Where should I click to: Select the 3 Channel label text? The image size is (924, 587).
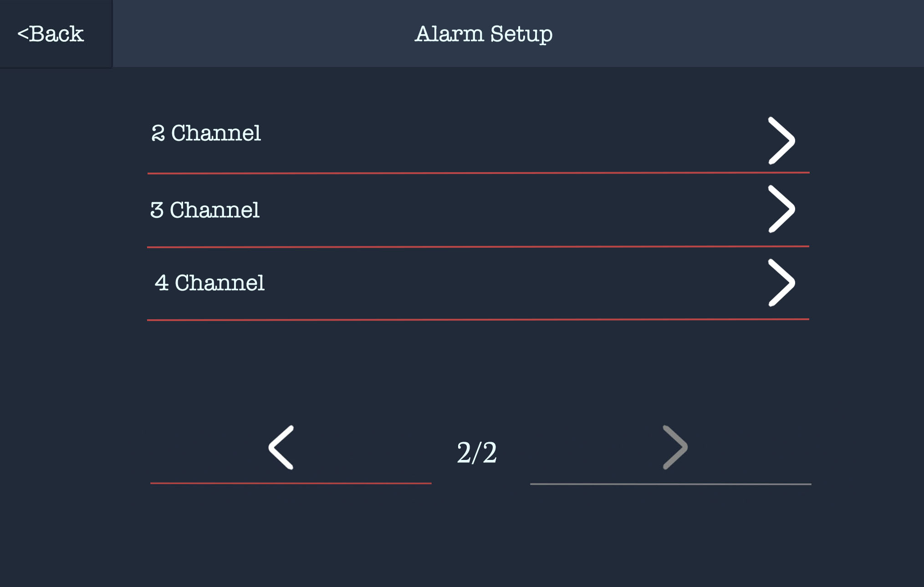point(205,210)
